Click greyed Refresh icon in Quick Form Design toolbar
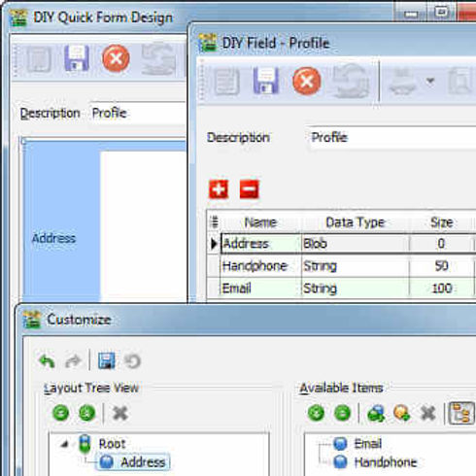The image size is (476, 476). [158, 59]
